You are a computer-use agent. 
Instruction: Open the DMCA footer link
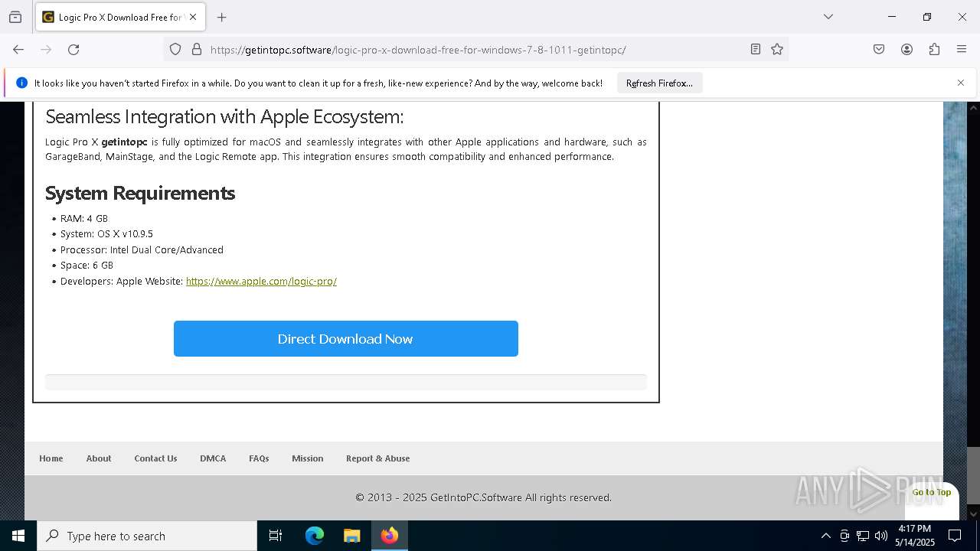pos(213,458)
